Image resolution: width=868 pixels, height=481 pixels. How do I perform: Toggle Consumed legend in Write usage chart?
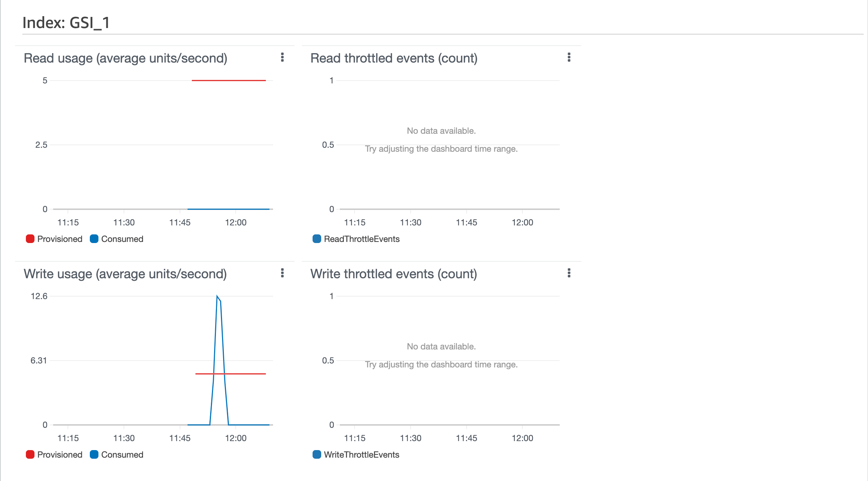click(x=117, y=455)
